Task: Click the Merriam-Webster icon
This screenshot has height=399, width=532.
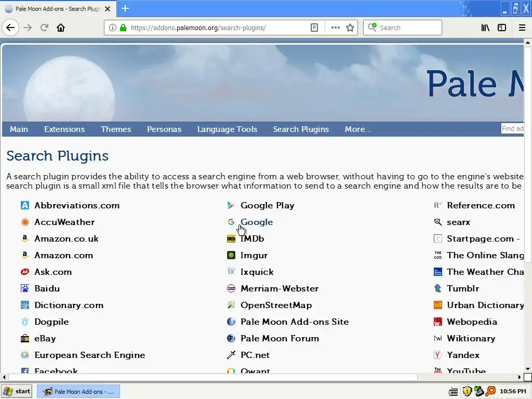Action: point(231,288)
